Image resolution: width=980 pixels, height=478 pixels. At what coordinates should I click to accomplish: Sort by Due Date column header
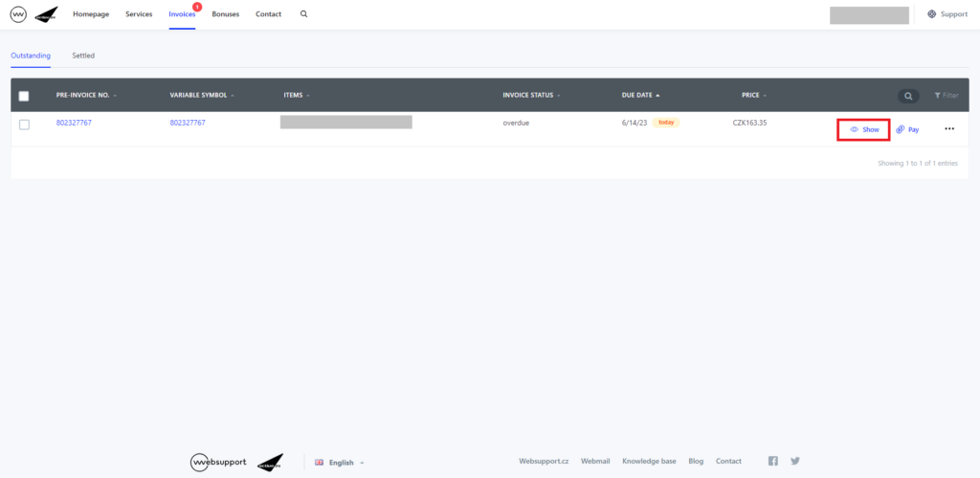[x=639, y=95]
